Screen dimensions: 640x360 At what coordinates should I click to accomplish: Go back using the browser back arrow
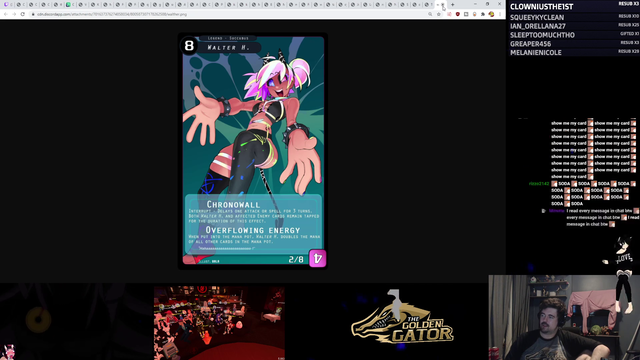[x=6, y=14]
